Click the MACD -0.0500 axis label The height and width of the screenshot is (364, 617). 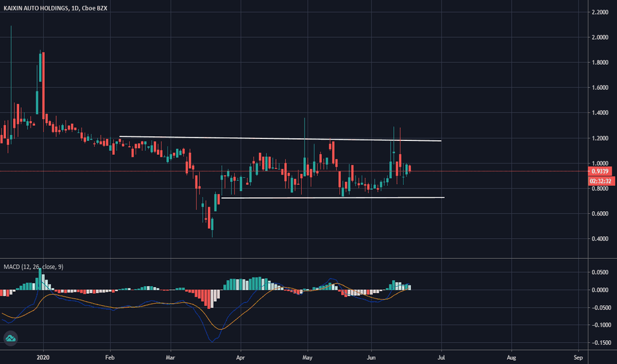click(x=600, y=308)
